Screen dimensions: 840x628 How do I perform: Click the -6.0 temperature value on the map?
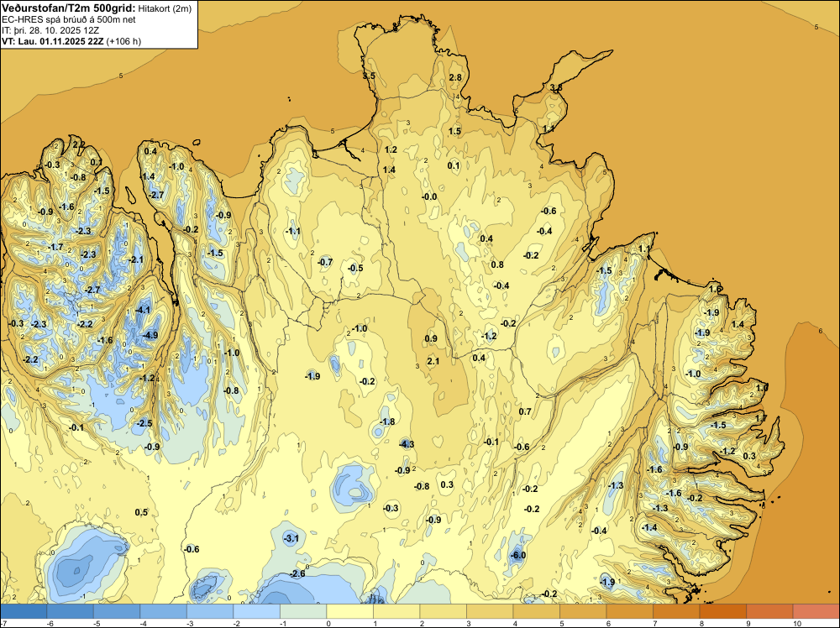click(518, 555)
